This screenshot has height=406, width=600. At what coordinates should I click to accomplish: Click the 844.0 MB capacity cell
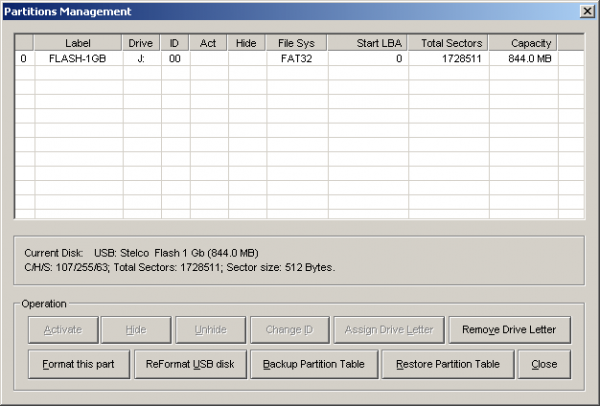pyautogui.click(x=523, y=59)
